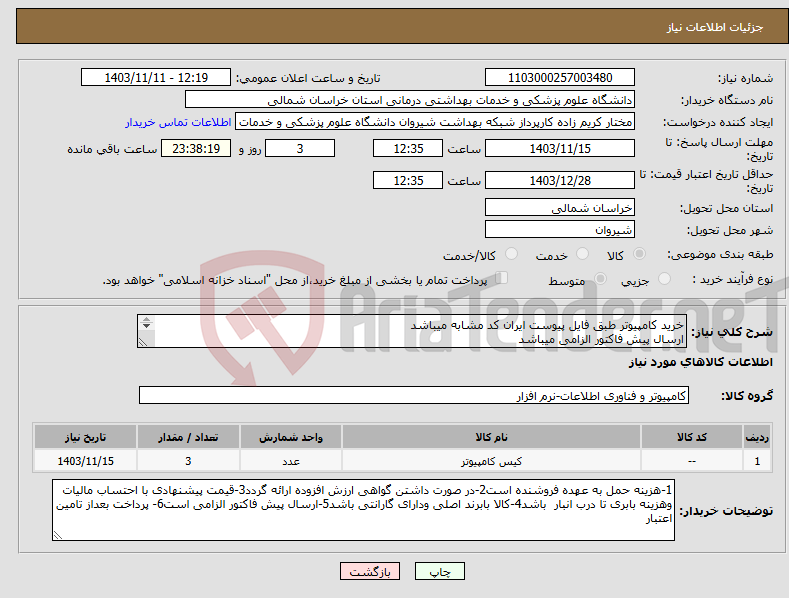Click the remaining days field showing 3
Screen dimensions: 789x598
tap(300, 148)
